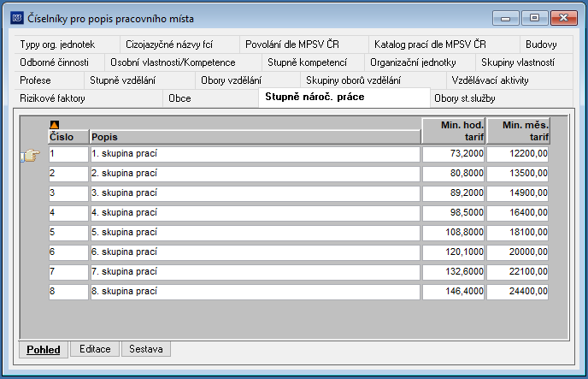Select hourly tariff 108,8000
The width and height of the screenshot is (588, 379).
454,233
